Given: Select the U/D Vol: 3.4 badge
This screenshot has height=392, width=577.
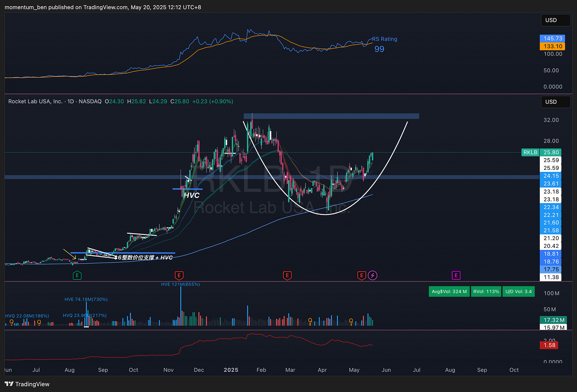Looking at the screenshot, I should (x=519, y=292).
